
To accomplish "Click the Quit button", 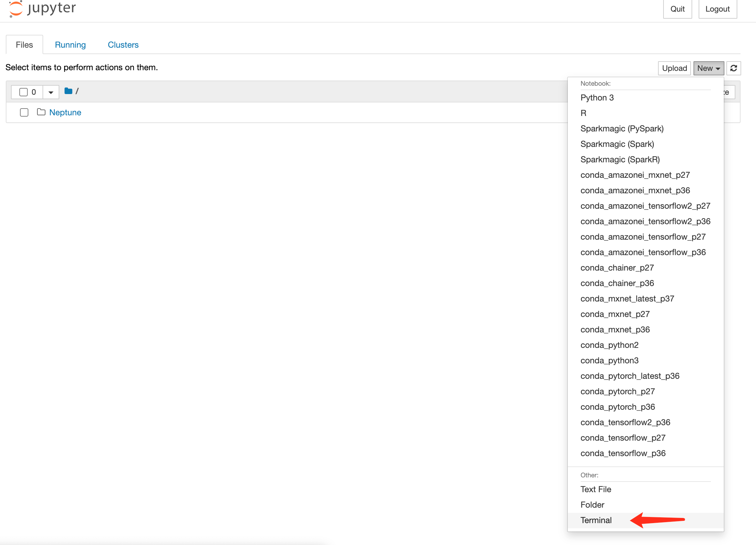I will [x=677, y=9].
